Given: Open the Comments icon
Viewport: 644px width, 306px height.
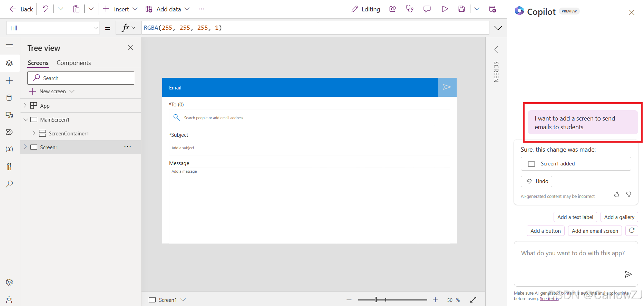Looking at the screenshot, I should click(427, 9).
